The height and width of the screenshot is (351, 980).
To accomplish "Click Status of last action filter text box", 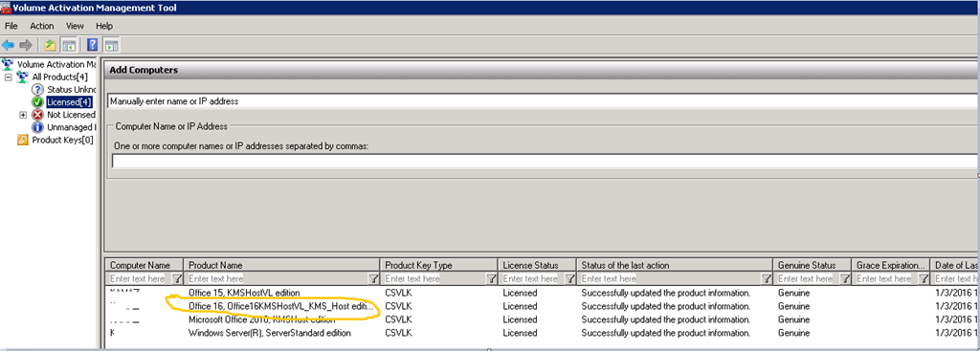I will tap(669, 278).
